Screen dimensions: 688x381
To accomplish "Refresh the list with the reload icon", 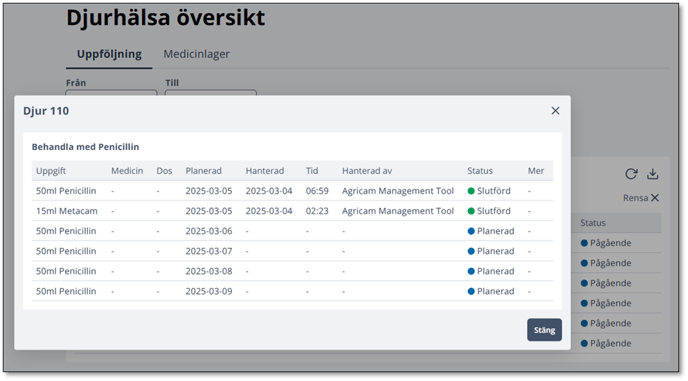I will coord(631,174).
